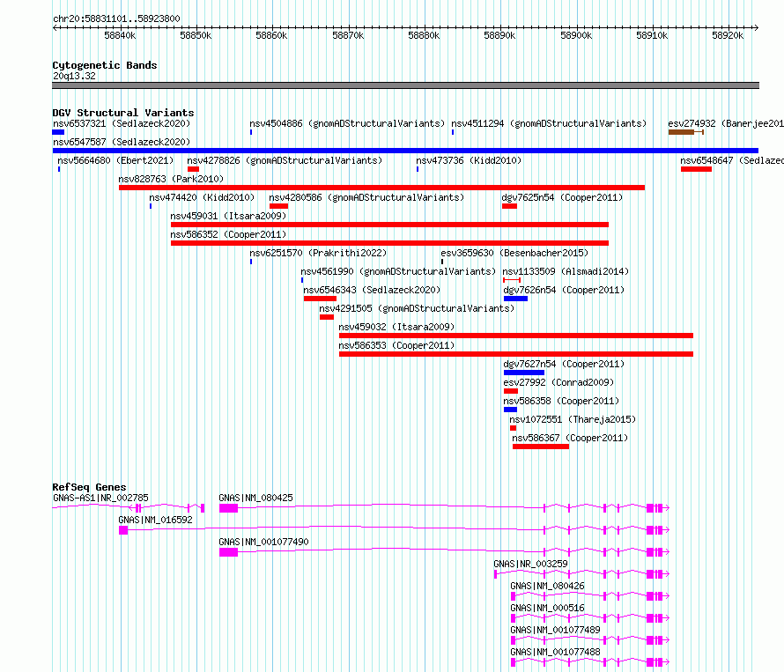This screenshot has height=672, width=784.
Task: Click the nsv5664680 (Ebert2021) label
Action: 115,160
